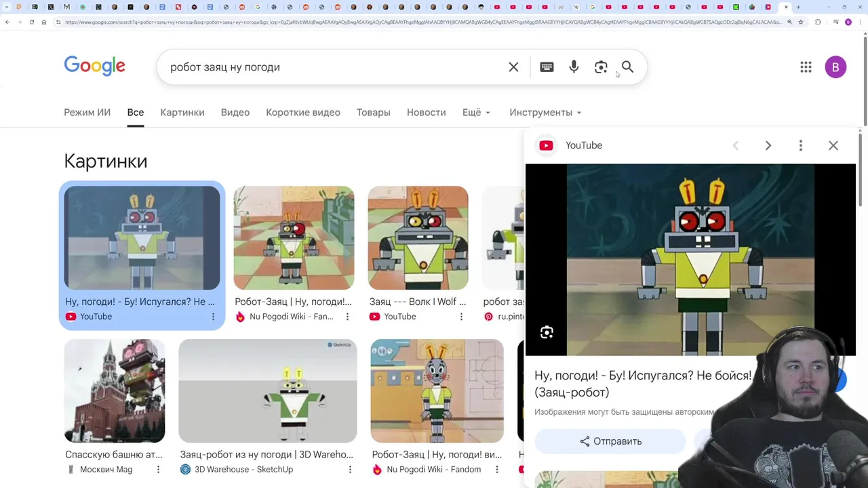Click the browser home icon
Image resolution: width=868 pixels, height=488 pixels.
pos(43,22)
